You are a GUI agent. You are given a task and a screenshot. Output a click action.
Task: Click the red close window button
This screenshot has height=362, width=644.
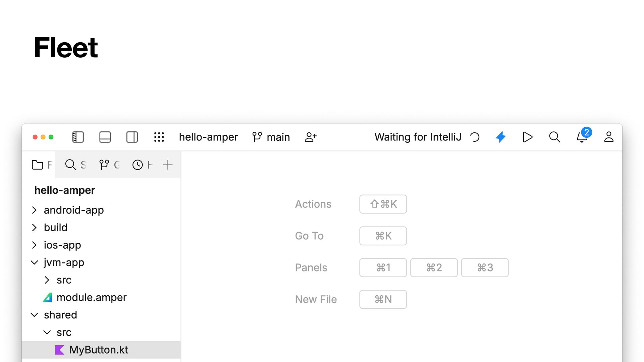pos(35,137)
